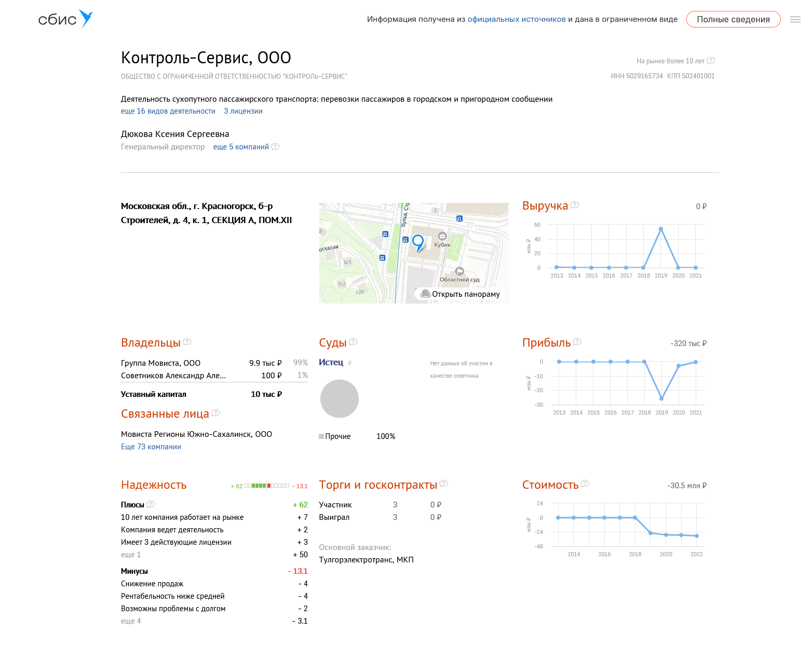The height and width of the screenshot is (647, 812).
Task: Click Участник row in Торги
Action: 380,505
